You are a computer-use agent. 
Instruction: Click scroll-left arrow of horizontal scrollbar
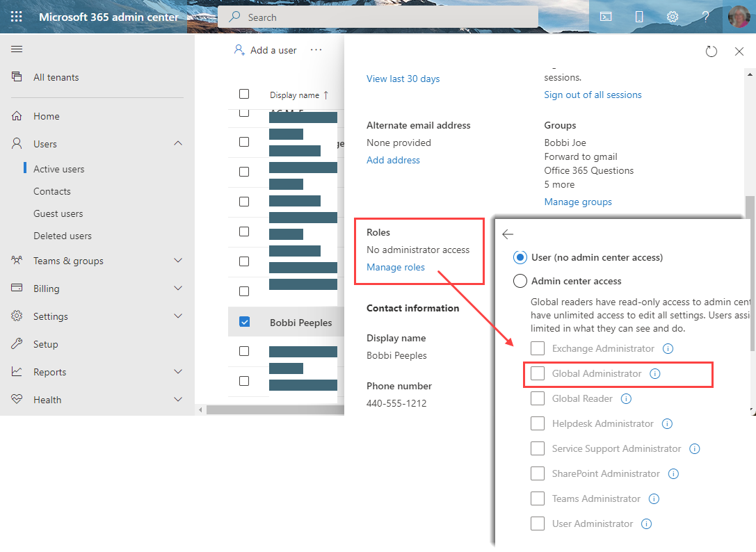200,409
